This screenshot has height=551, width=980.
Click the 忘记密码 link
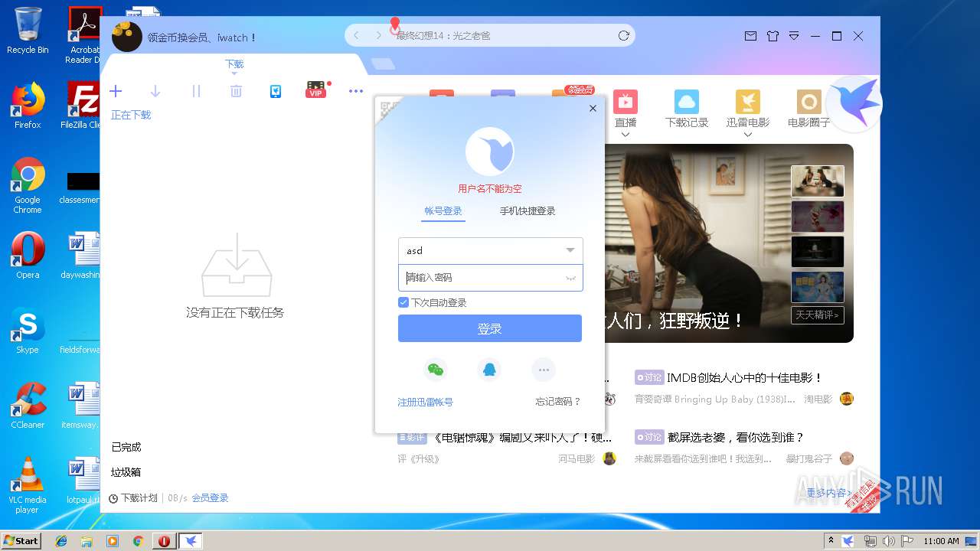tap(558, 402)
